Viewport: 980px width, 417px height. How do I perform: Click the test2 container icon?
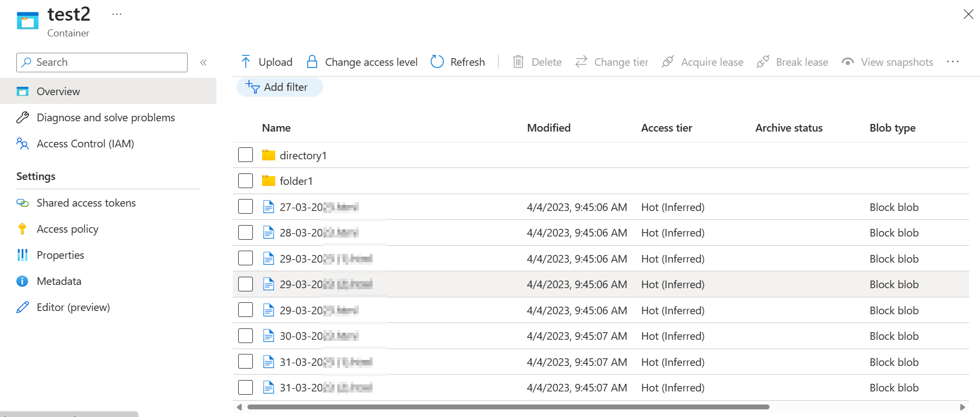(28, 21)
